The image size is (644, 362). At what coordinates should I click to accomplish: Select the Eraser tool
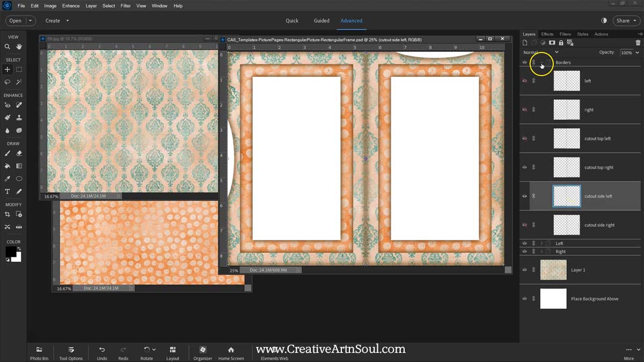click(x=19, y=153)
